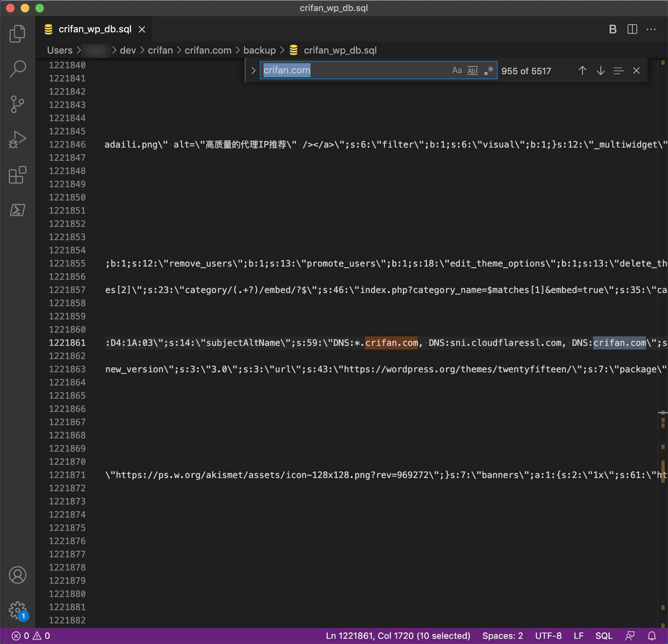Click the highlighted crifan.com match after DNS:*.
Viewport: 668px width, 644px height.
tap(391, 343)
